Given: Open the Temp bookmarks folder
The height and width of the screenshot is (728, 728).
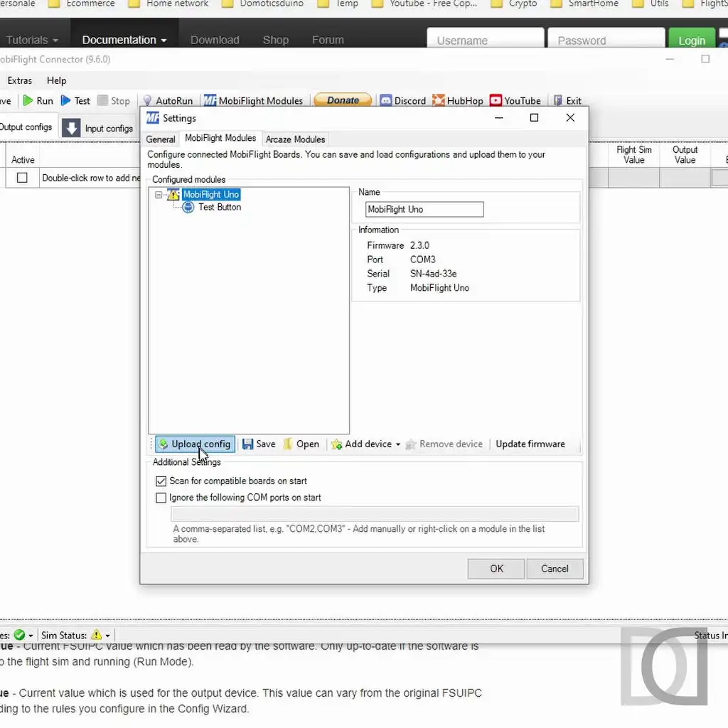Looking at the screenshot, I should pos(338,4).
